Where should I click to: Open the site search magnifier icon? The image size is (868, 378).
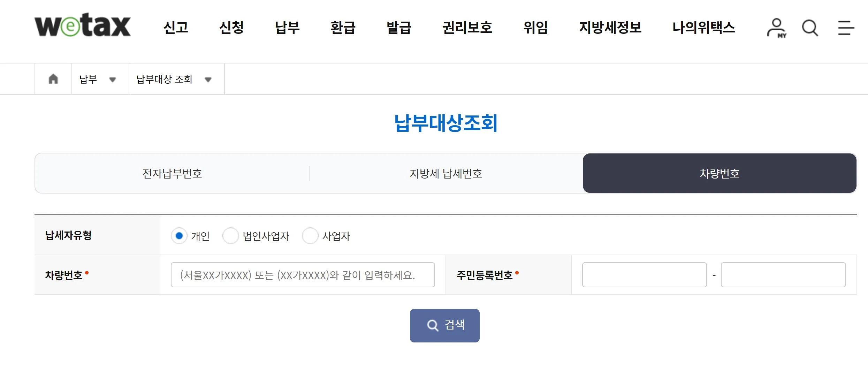pyautogui.click(x=810, y=28)
